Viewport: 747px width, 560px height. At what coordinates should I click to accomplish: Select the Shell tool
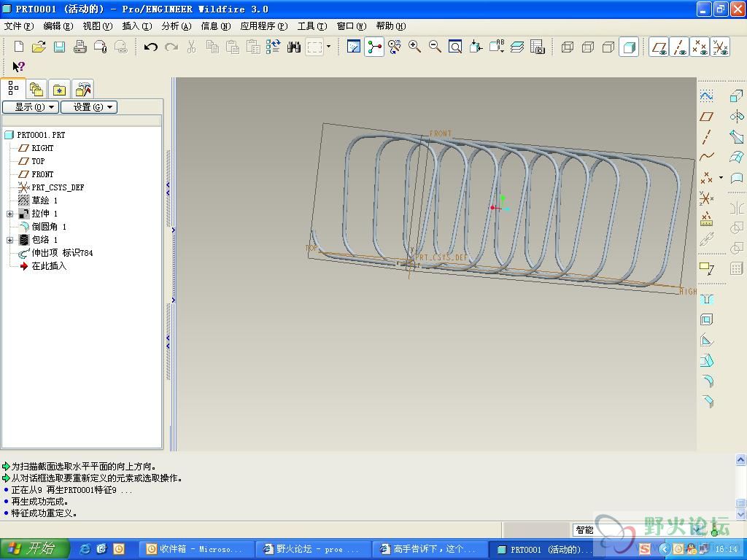pos(706,319)
